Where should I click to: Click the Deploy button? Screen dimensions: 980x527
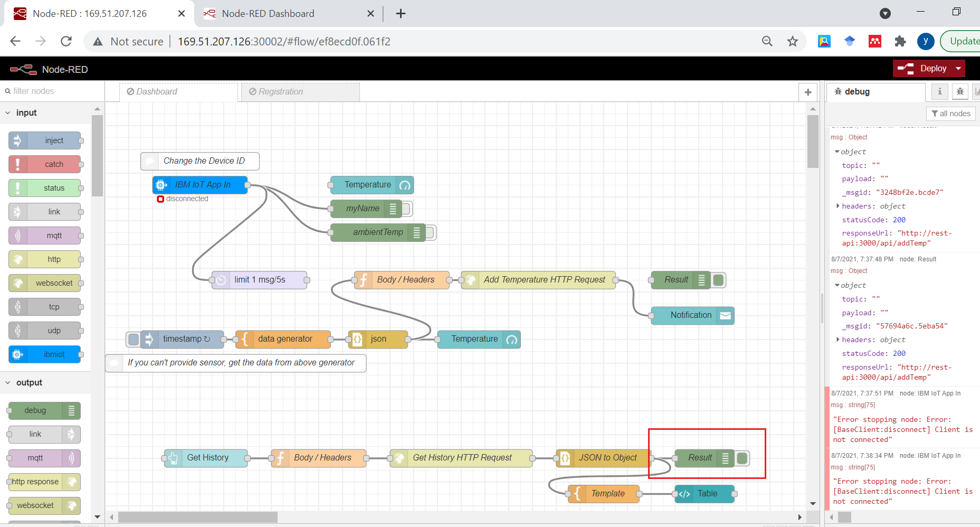pyautogui.click(x=922, y=69)
